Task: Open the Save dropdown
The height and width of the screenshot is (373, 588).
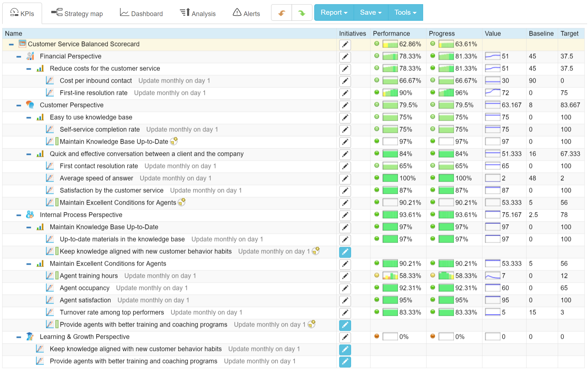Action: click(370, 12)
